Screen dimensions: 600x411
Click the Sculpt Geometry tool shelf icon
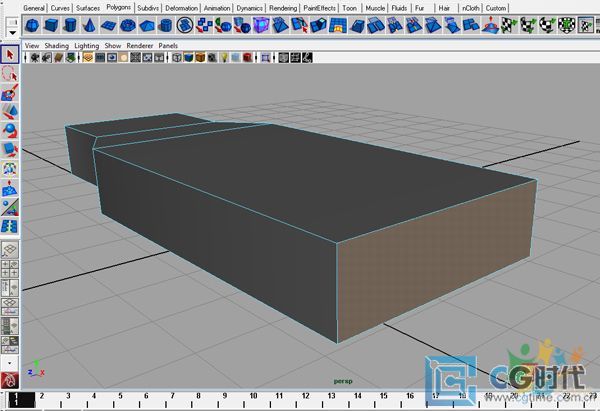tap(490, 26)
